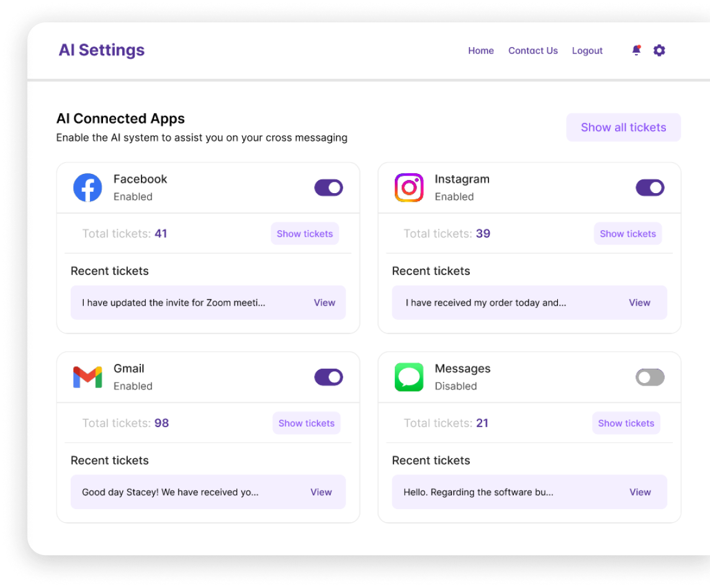The image size is (710, 588).
Task: Navigate to Home
Action: 481,50
